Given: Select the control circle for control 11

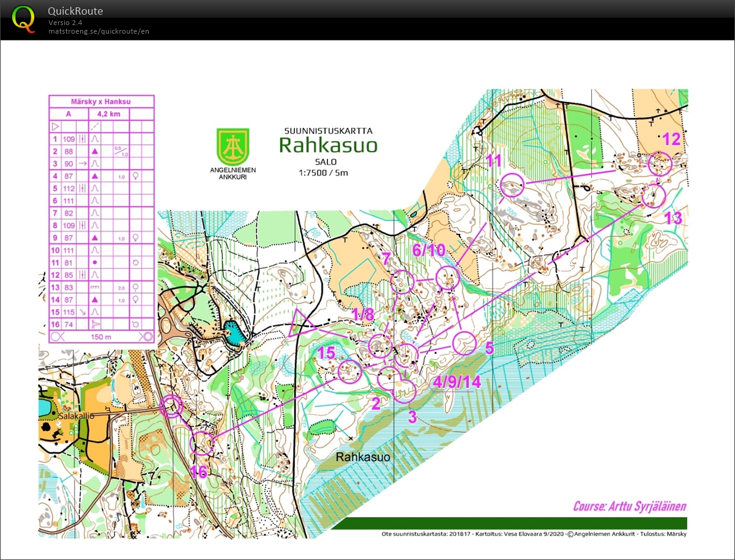Looking at the screenshot, I should tap(513, 184).
